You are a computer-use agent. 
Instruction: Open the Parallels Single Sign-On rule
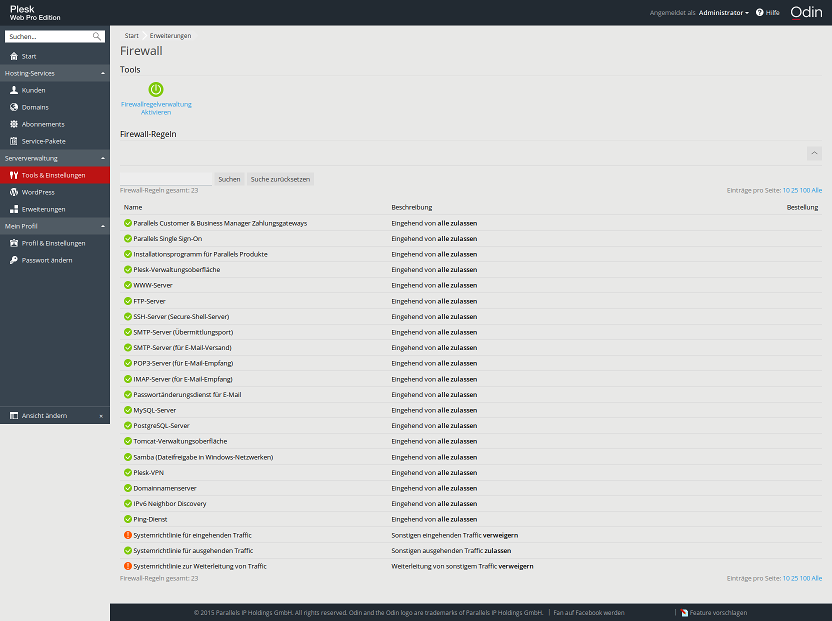(168, 239)
